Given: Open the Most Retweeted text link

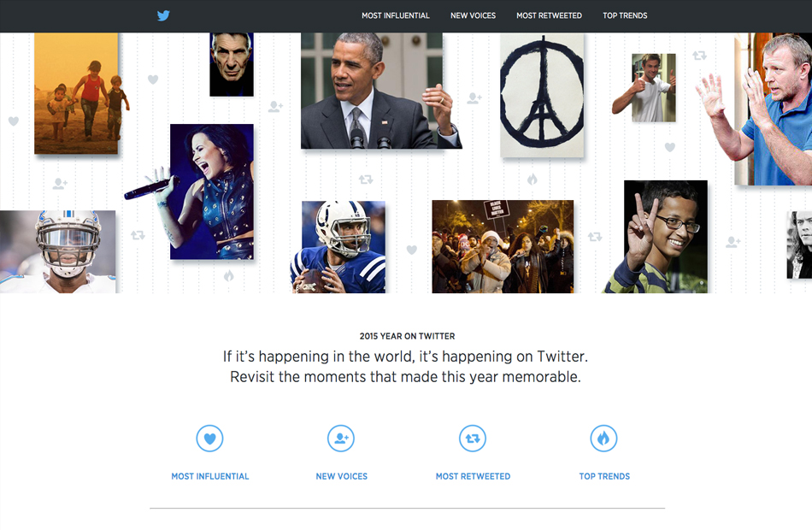Looking at the screenshot, I should click(473, 476).
